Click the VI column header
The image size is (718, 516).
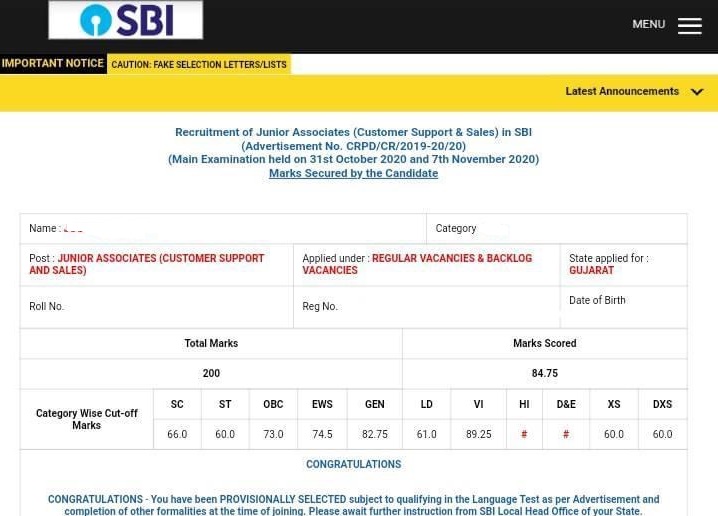click(x=478, y=404)
